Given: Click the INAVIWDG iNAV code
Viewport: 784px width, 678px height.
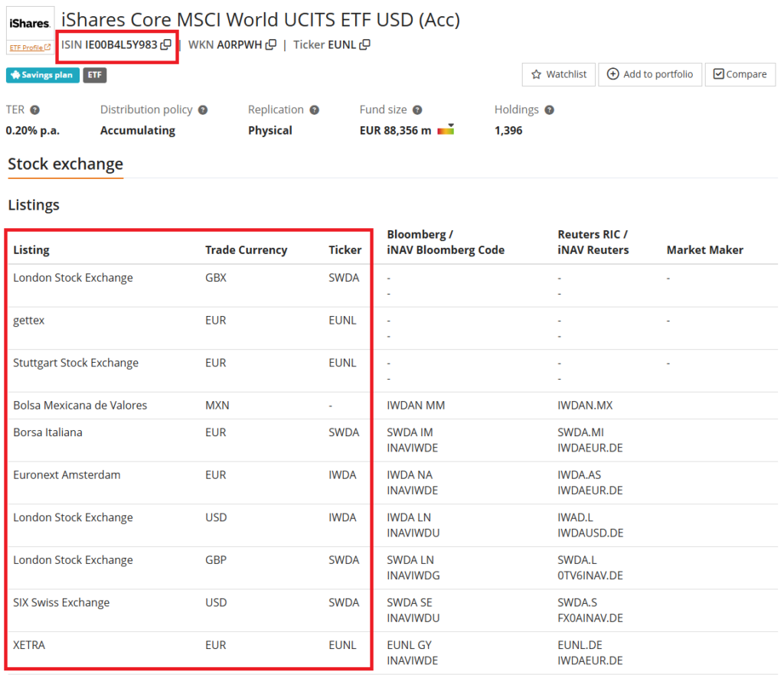Looking at the screenshot, I should pyautogui.click(x=413, y=575).
